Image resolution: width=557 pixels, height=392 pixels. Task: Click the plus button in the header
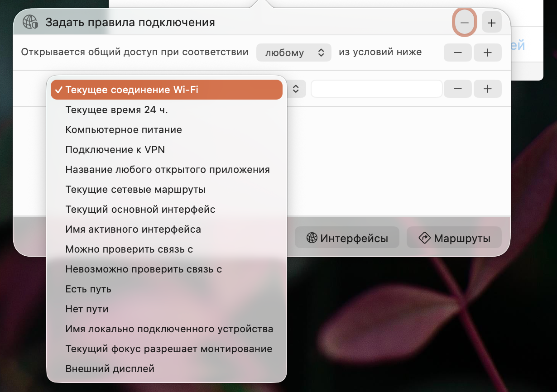[491, 23]
